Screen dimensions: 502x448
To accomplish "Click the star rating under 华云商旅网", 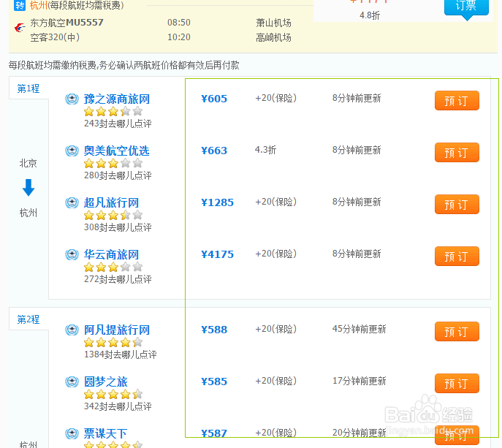I will tap(113, 267).
